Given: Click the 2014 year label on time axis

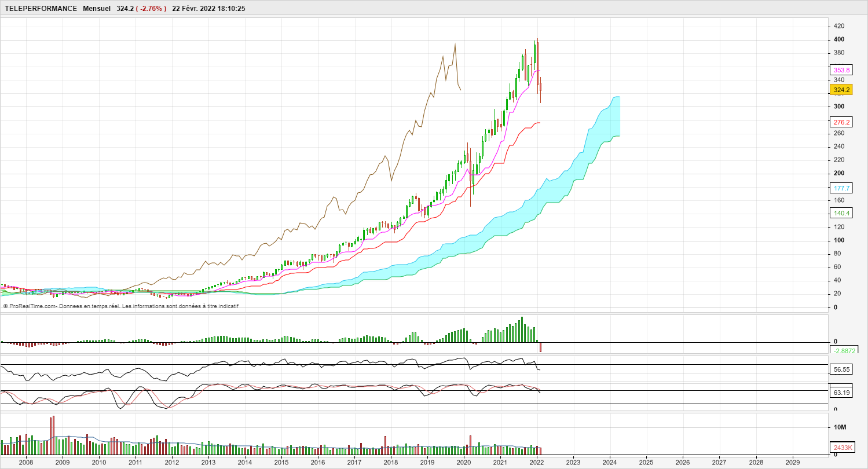Looking at the screenshot, I should tap(245, 463).
